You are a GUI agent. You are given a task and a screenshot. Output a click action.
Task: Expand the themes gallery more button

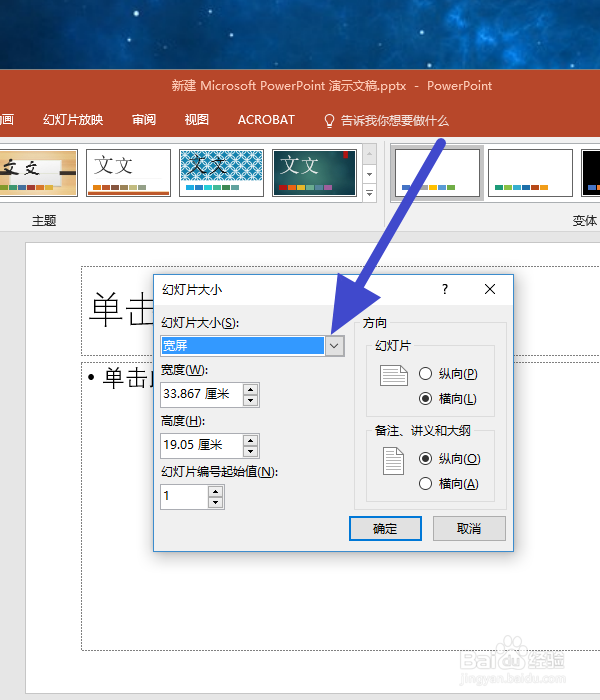369,193
